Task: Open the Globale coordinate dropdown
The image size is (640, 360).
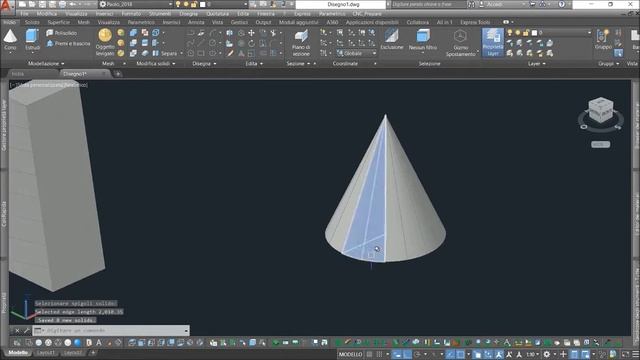Action: coord(356,53)
